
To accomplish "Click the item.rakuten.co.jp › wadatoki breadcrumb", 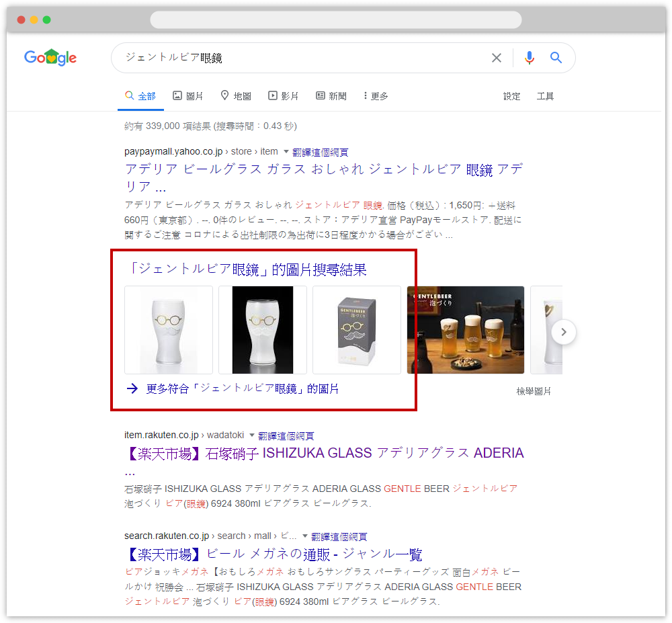I will pyautogui.click(x=184, y=435).
